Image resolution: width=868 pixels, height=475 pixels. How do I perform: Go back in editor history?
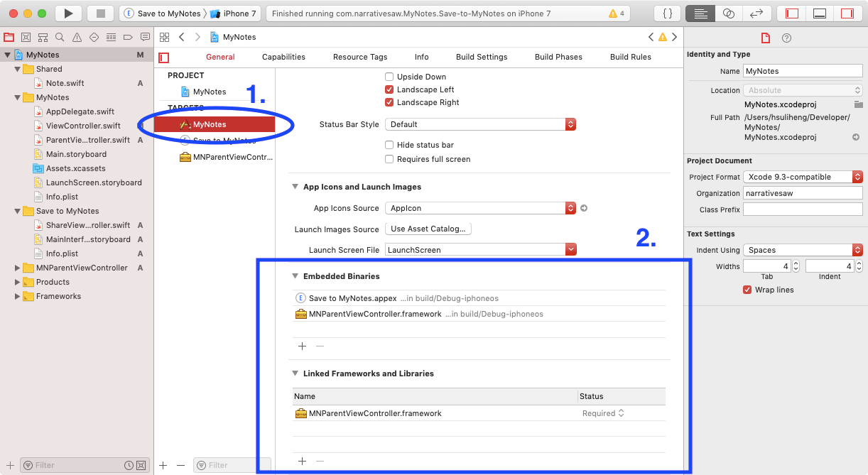182,37
